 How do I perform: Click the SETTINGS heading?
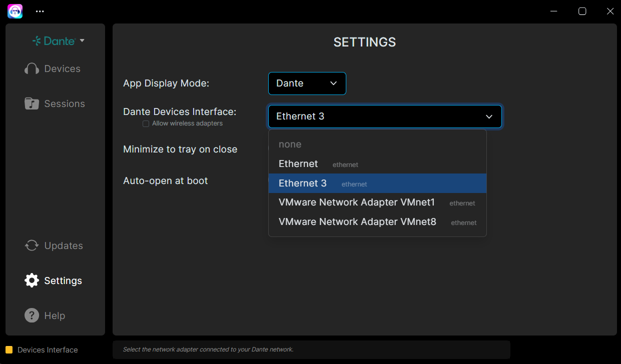tap(365, 42)
